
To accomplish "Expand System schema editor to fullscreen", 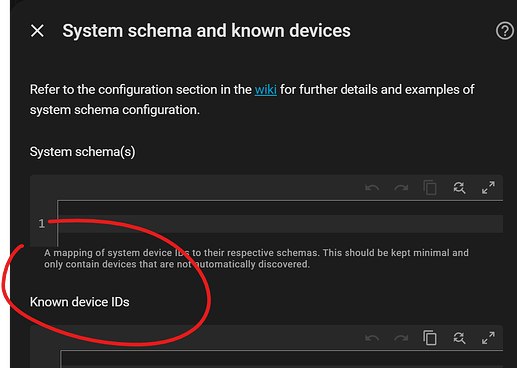I will (488, 188).
